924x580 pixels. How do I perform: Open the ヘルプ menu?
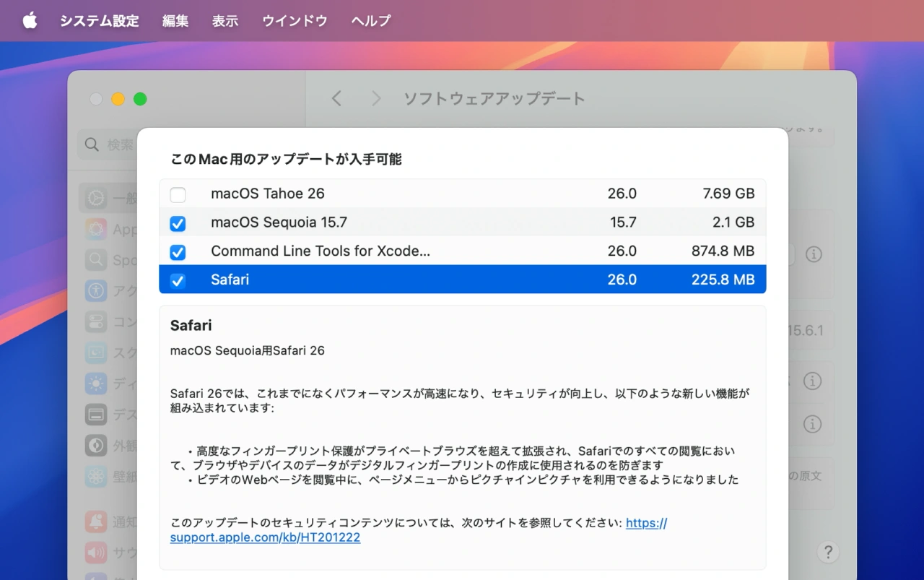370,21
